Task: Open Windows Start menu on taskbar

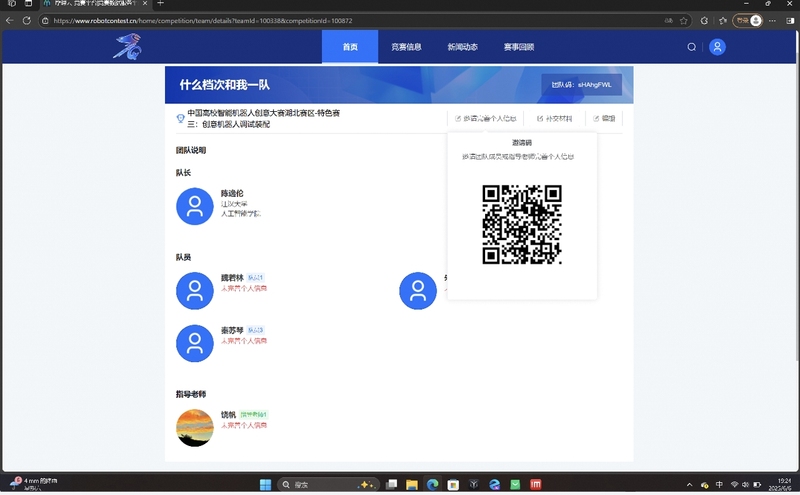Action: 266,485
